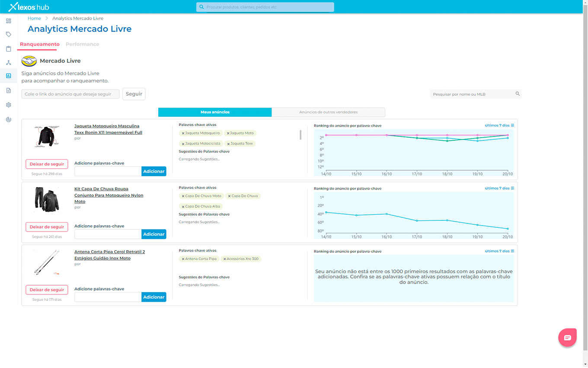Viewport: 588px width, 368px height.
Task: Switch to Anúncios de outros vendedores
Action: tap(329, 112)
